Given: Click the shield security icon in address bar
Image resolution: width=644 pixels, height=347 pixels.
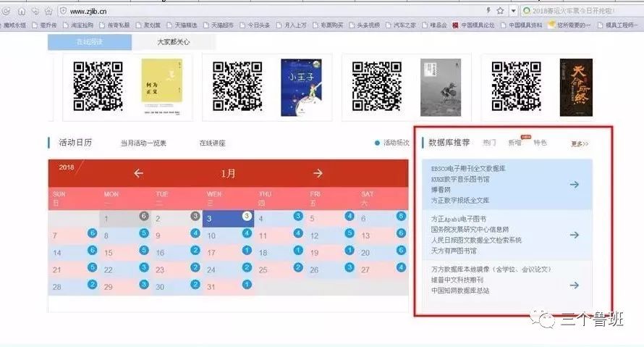Looking at the screenshot, I should pos(63,11).
